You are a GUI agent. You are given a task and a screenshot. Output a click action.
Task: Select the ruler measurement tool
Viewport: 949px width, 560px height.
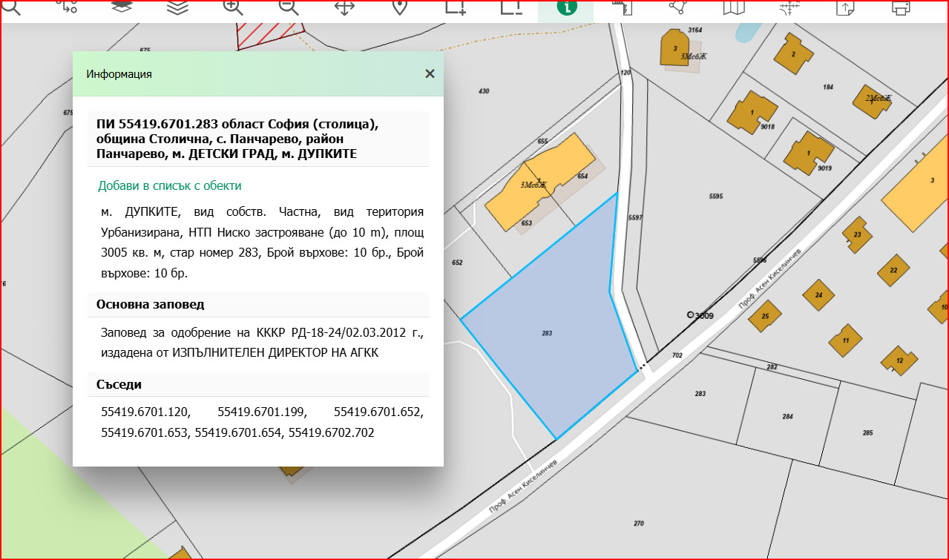pyautogui.click(x=621, y=7)
